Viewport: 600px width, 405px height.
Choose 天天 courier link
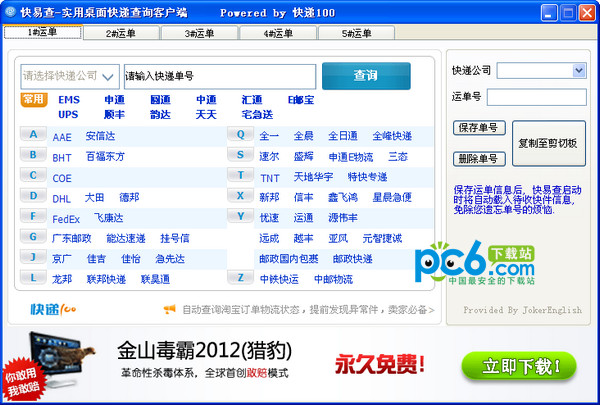[206, 114]
